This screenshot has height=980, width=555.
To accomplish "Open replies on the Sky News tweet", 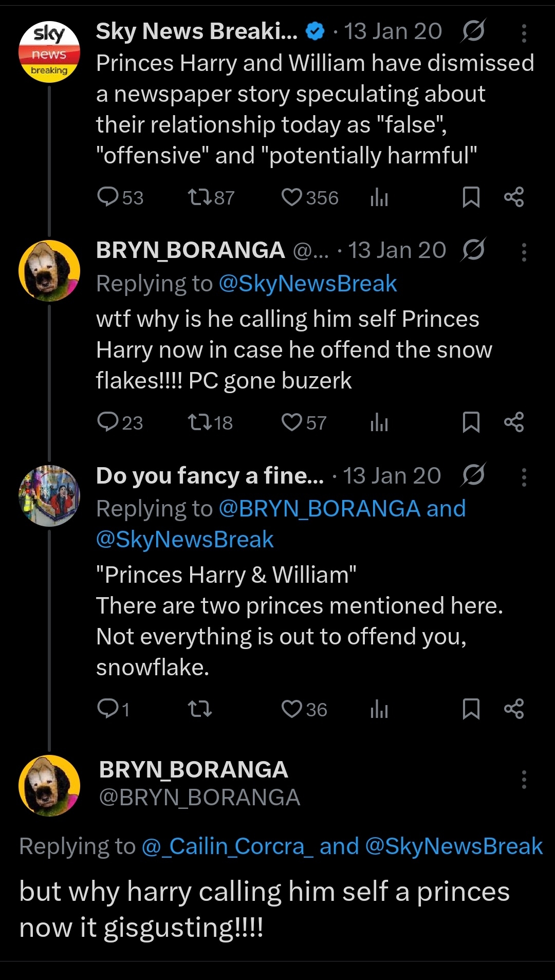I will click(108, 197).
